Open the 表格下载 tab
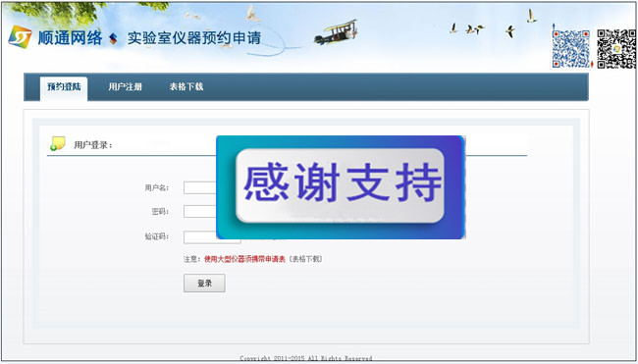The image size is (638, 364). (x=186, y=86)
